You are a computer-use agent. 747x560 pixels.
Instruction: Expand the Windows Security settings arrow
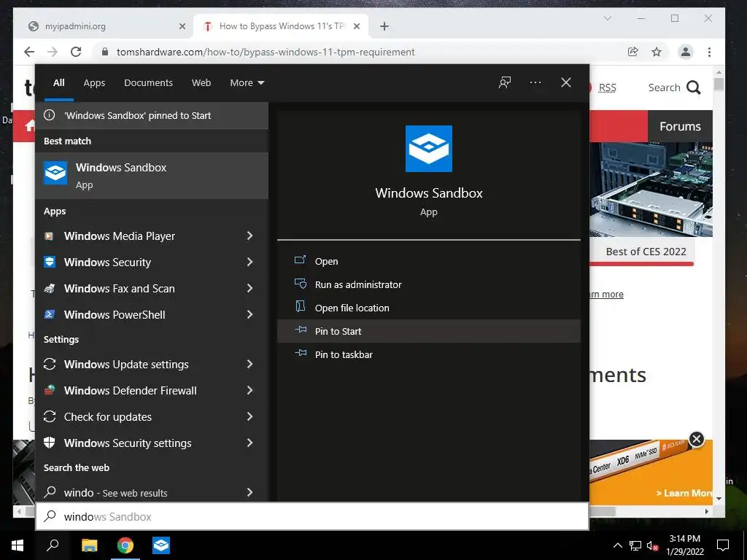[249, 443]
